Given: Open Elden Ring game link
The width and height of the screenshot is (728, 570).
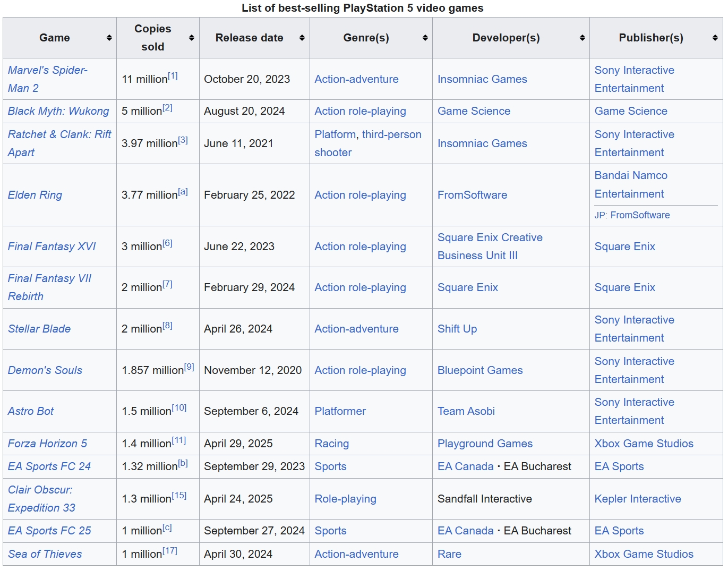Looking at the screenshot, I should 35,195.
